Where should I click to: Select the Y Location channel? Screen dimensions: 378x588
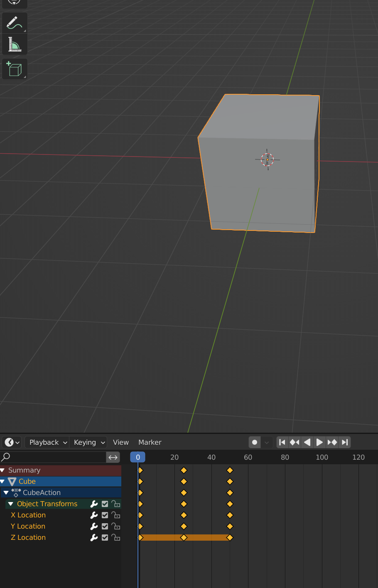click(x=28, y=526)
